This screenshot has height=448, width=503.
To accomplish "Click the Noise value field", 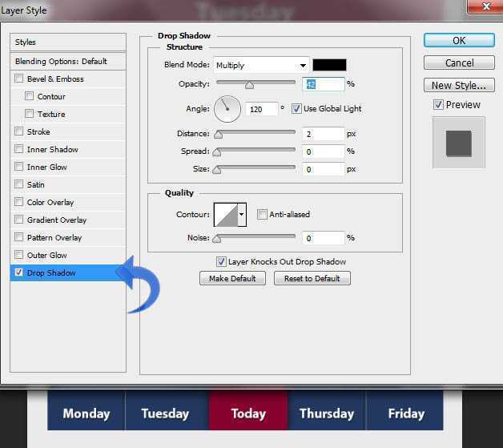I will point(323,239).
